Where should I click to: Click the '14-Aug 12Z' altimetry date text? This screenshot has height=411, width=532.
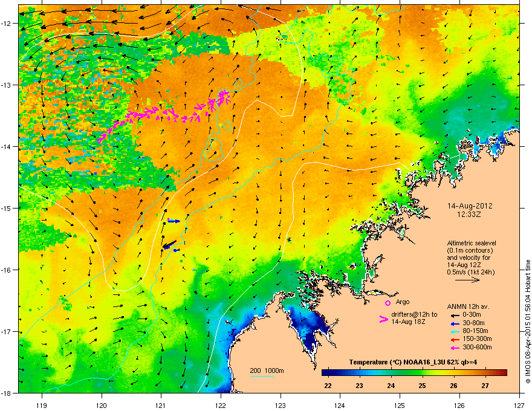463,265
